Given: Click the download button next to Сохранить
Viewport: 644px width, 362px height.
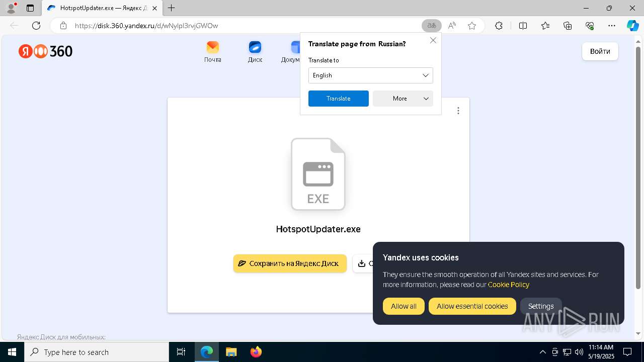Looking at the screenshot, I should (x=363, y=263).
